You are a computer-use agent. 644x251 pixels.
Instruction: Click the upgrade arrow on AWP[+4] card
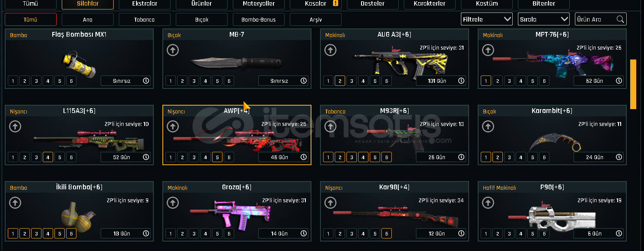pyautogui.click(x=173, y=126)
